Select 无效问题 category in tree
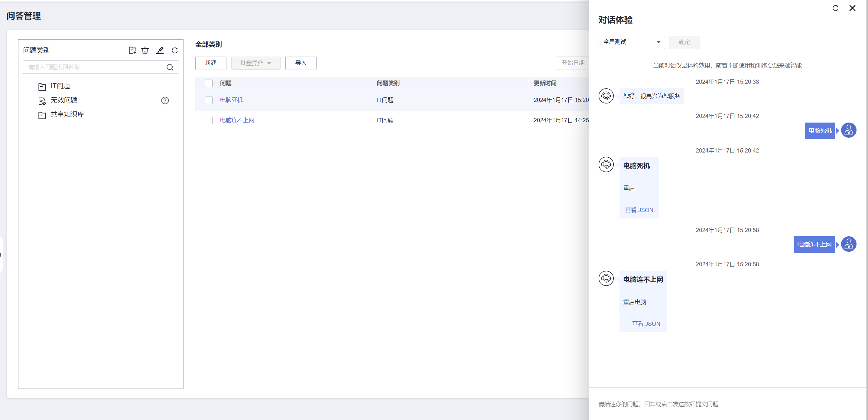This screenshot has height=420, width=868. coord(64,100)
